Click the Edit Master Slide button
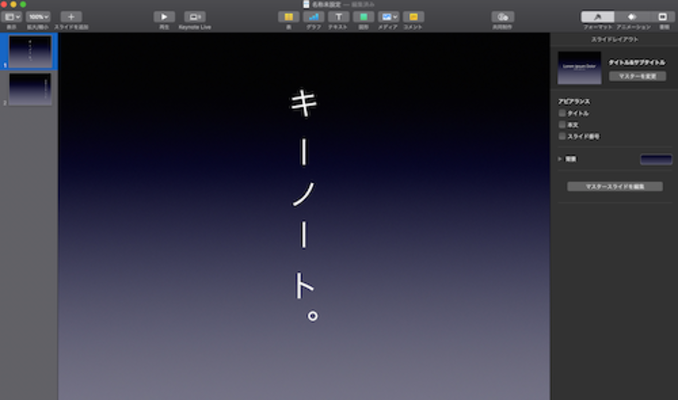This screenshot has width=678, height=400. tap(614, 186)
